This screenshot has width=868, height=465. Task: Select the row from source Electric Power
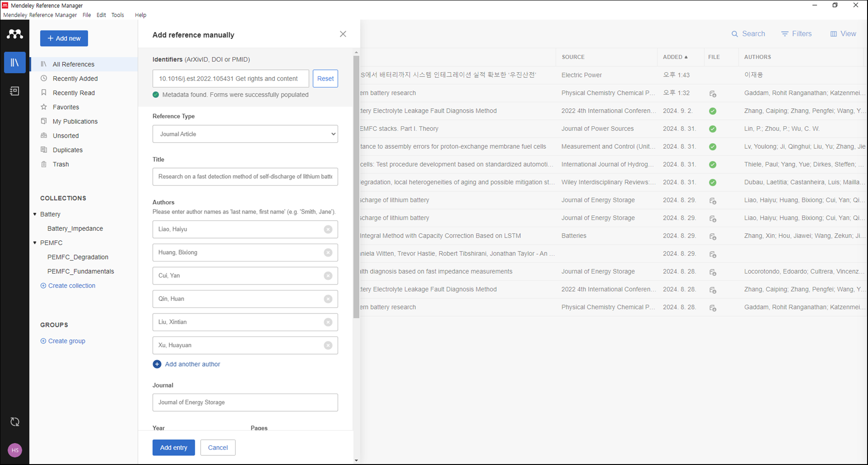click(x=612, y=75)
